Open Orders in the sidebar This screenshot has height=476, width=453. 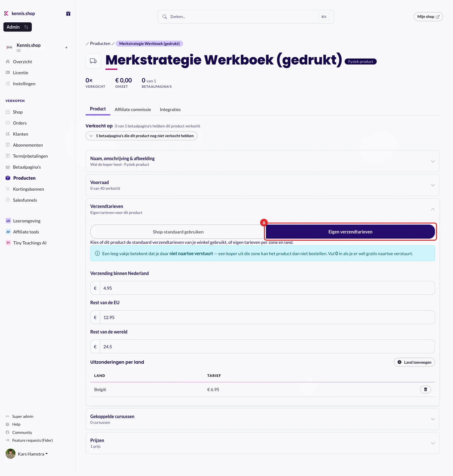[x=20, y=123]
